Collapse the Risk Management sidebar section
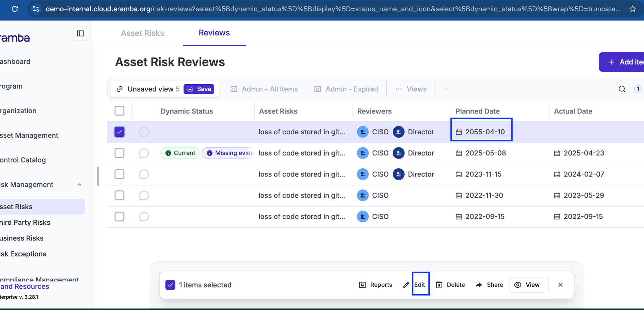 point(79,185)
